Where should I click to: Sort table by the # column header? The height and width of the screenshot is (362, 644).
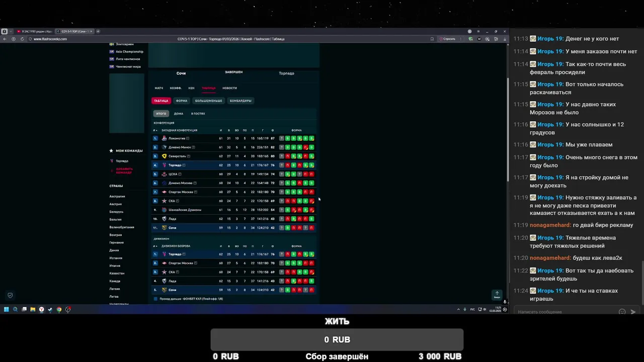(x=155, y=130)
